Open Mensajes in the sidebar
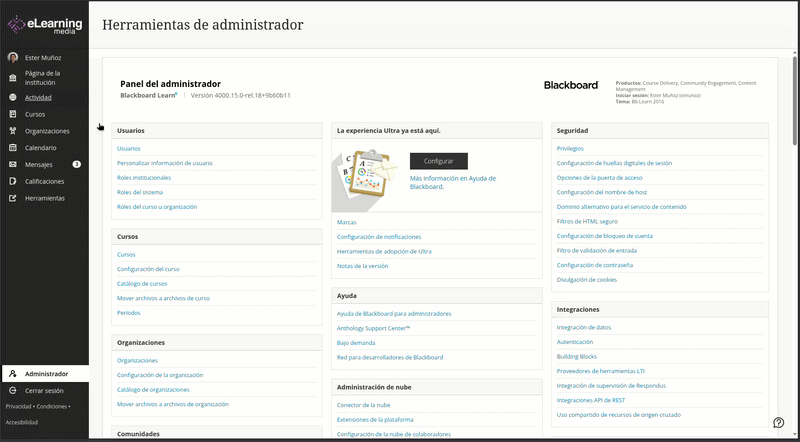800x442 pixels. [39, 165]
